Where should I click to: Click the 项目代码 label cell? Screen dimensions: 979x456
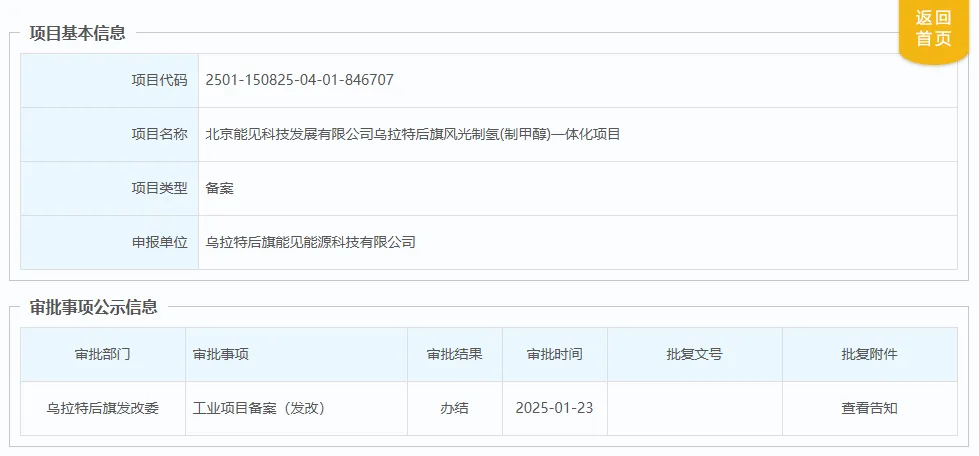point(109,80)
